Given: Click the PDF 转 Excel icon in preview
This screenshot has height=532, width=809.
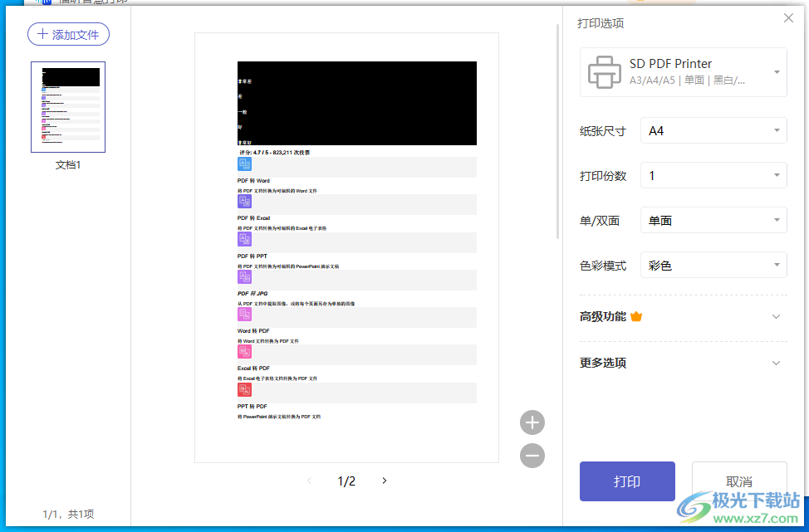Looking at the screenshot, I should coord(244,201).
